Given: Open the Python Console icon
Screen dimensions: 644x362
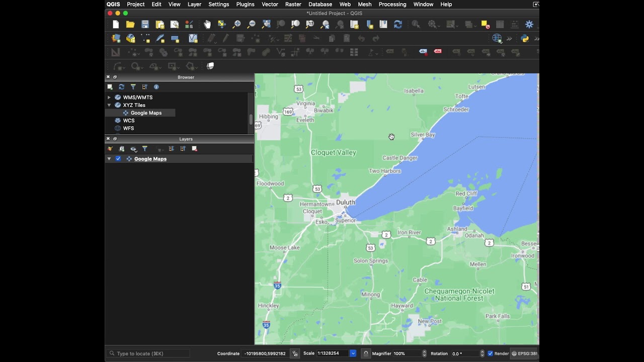Looking at the screenshot, I should tap(525, 38).
